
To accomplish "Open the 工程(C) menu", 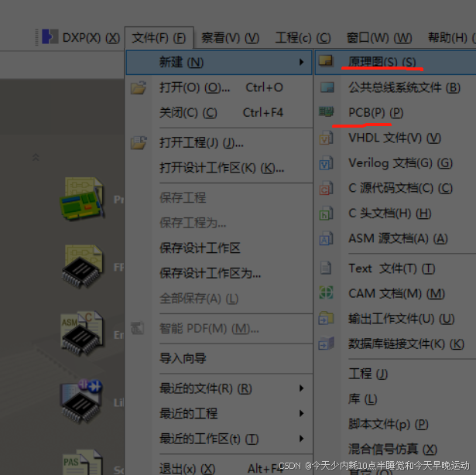I will [303, 38].
